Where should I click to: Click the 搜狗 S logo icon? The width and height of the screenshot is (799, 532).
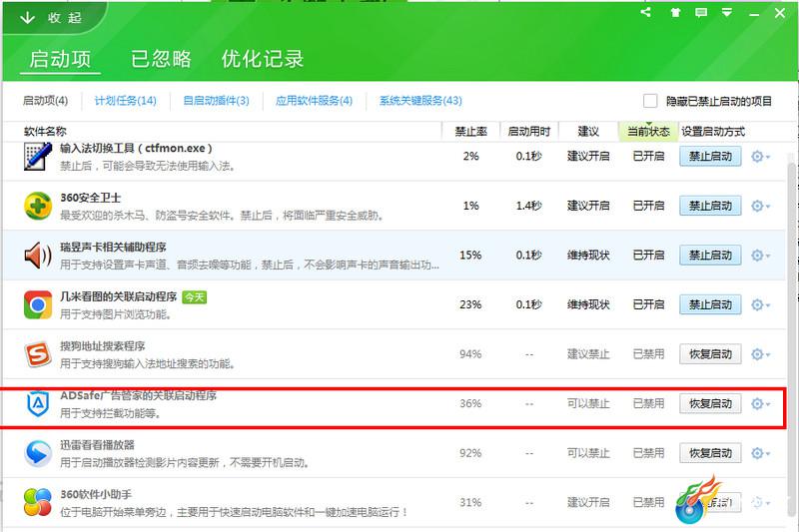click(x=38, y=353)
